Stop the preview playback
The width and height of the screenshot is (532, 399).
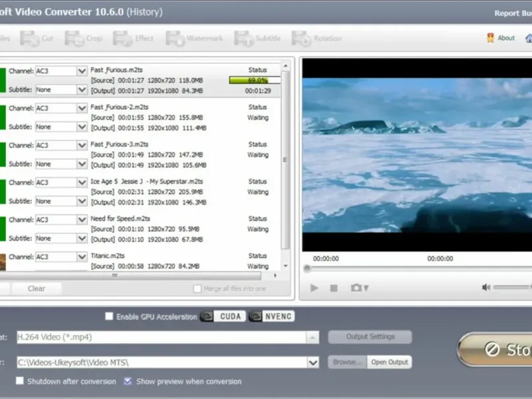(334, 288)
